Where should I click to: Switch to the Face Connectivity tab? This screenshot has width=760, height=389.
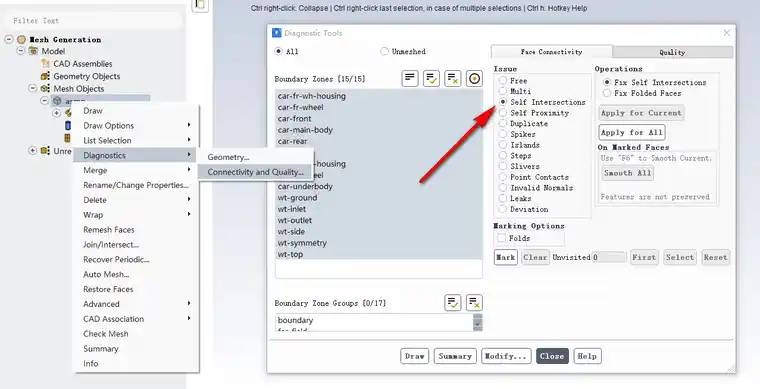point(552,51)
